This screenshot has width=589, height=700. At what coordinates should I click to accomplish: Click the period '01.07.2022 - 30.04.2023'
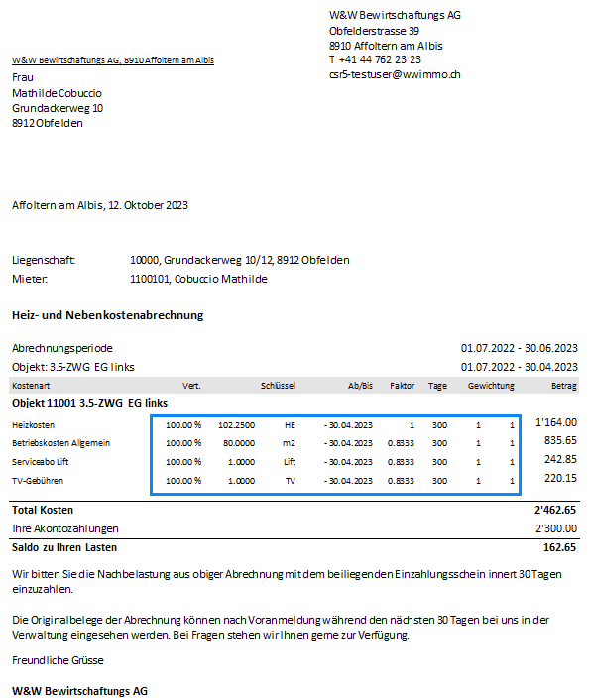click(520, 367)
